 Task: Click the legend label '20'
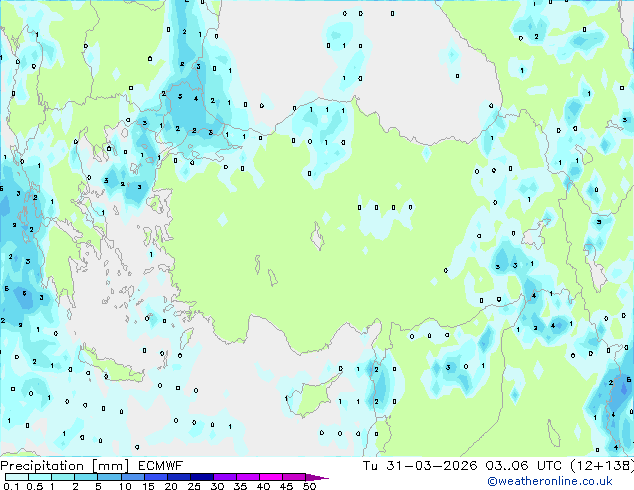click(171, 486)
